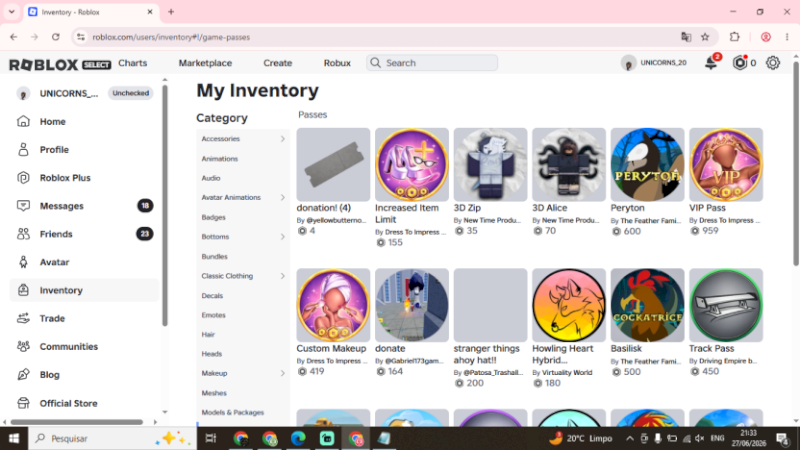Open the Chrome profile icon
The width and height of the screenshot is (800, 450).
pos(765,37)
